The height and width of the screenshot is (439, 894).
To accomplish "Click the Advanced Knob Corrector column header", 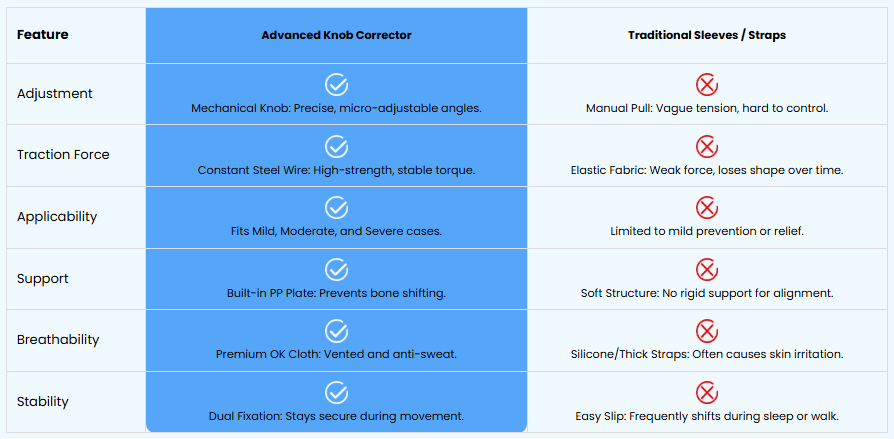I will [x=336, y=35].
